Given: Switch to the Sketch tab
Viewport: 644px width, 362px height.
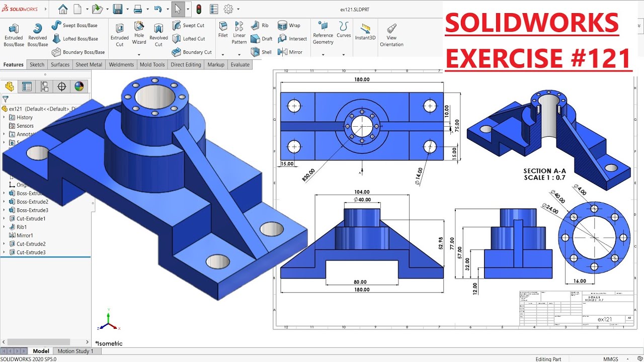Looking at the screenshot, I should click(37, 64).
